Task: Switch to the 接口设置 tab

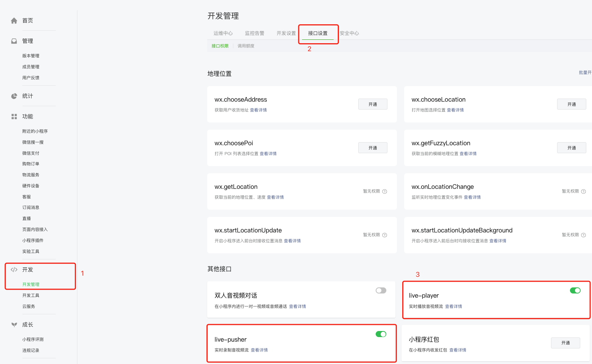Action: click(318, 33)
